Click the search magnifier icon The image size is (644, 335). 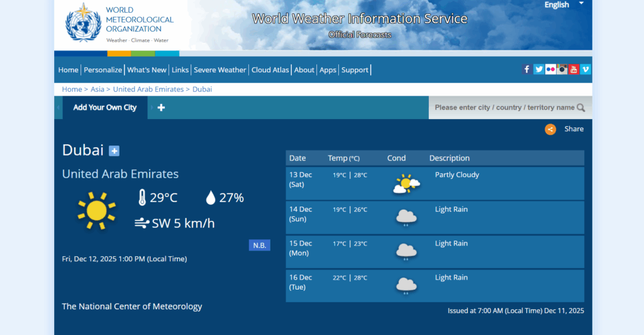click(x=580, y=108)
